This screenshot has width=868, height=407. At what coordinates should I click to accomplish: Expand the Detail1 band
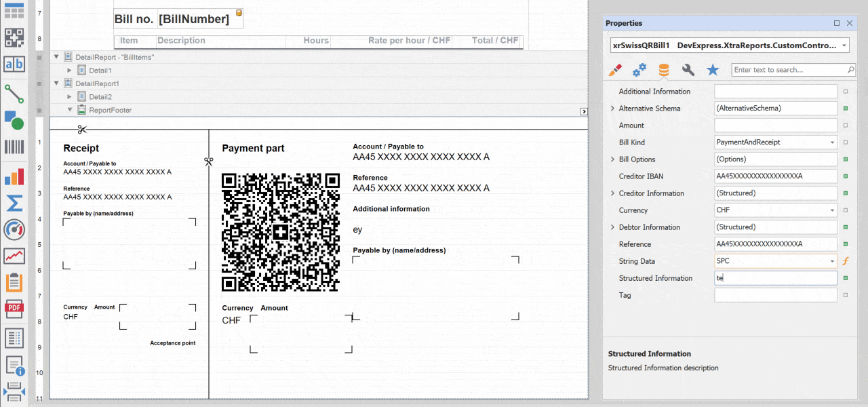pos(69,70)
